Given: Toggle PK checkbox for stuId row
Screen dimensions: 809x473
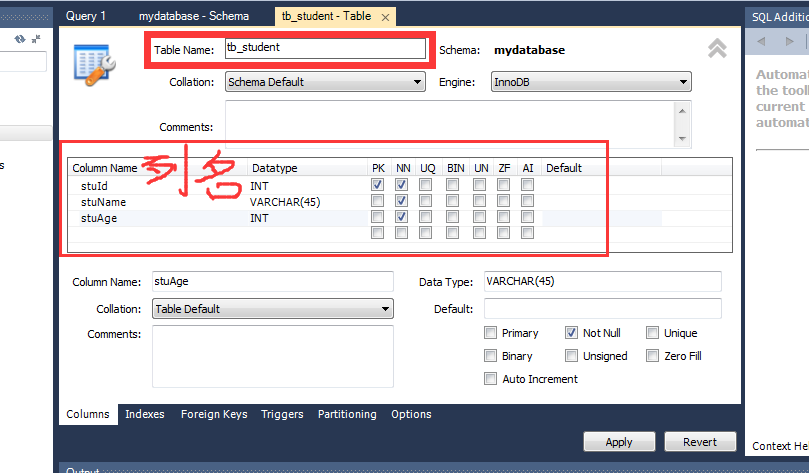Looking at the screenshot, I should [377, 185].
